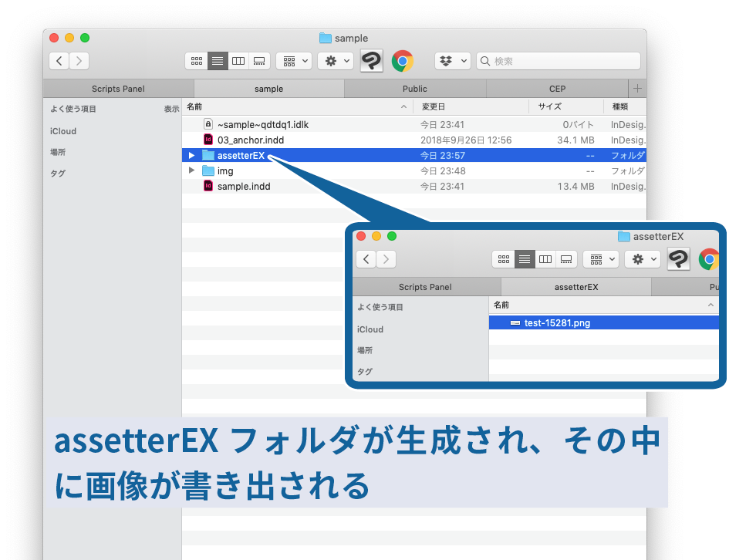Viewport: 729px width, 560px height.
Task: Go back with the navigation arrow
Action: tap(58, 60)
